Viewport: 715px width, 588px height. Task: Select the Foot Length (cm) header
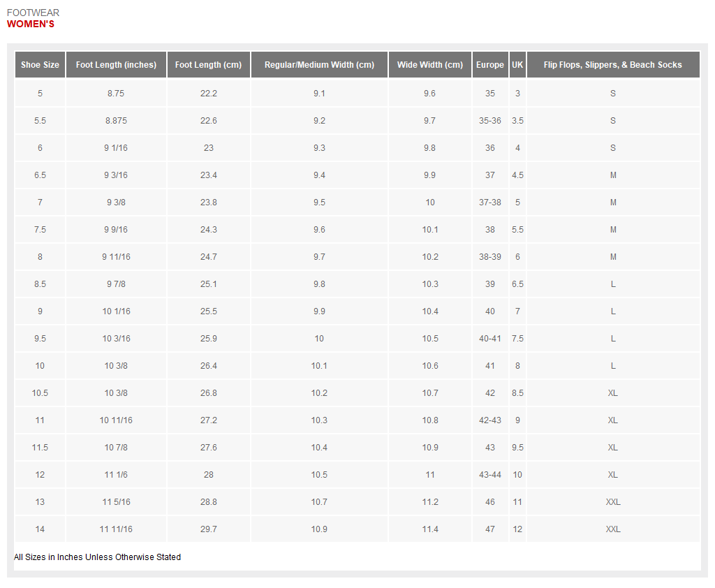(208, 65)
